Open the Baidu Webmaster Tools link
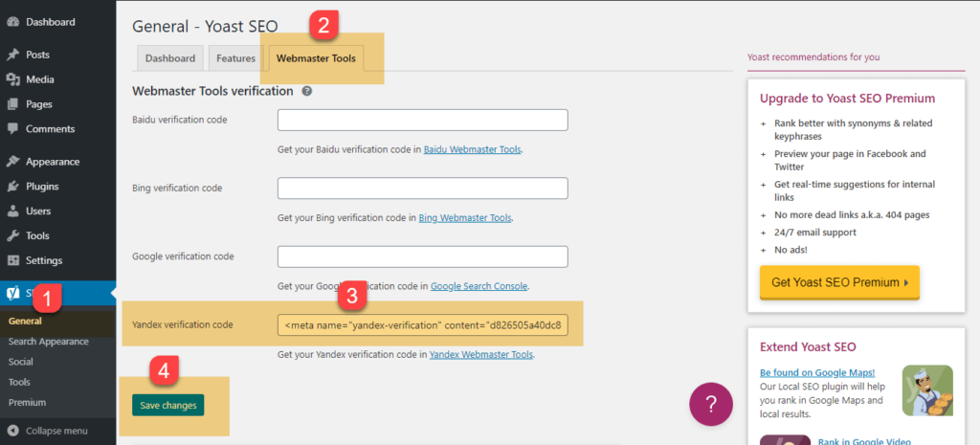Screen dimensions: 980x445 pyautogui.click(x=472, y=150)
